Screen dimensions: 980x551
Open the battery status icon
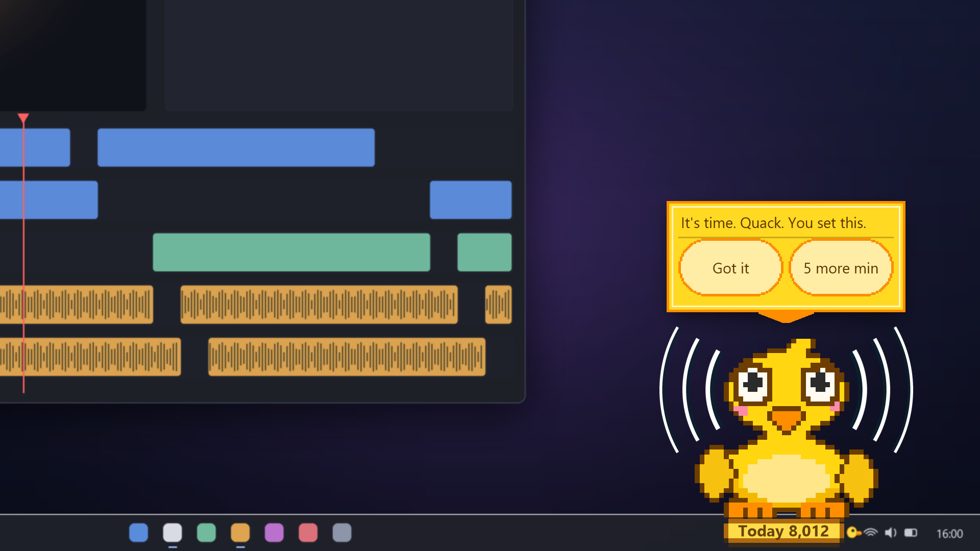[911, 533]
